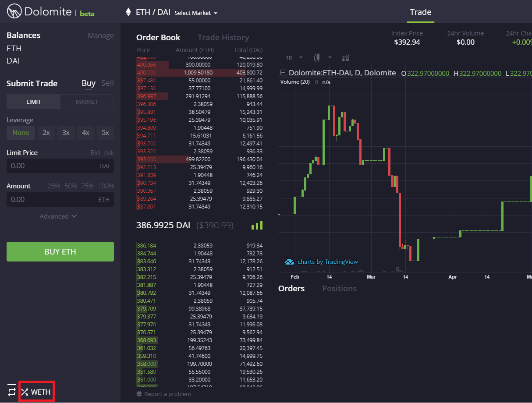Set amount to 50%
532x403 pixels.
tap(71, 186)
